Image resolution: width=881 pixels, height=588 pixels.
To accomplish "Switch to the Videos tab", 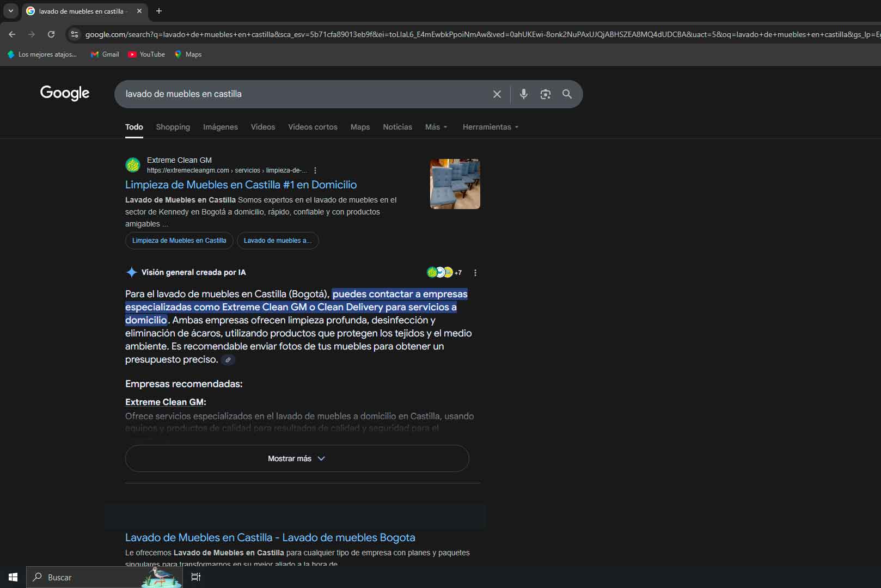I will pos(263,127).
